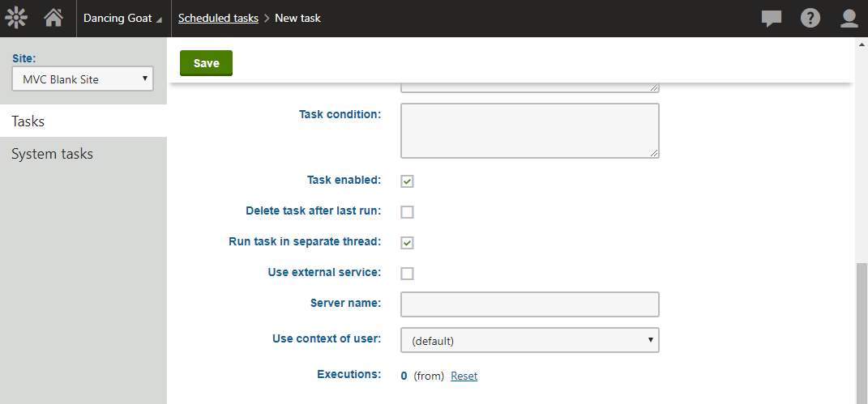Click the Reset executions link
The width and height of the screenshot is (868, 404).
click(464, 376)
